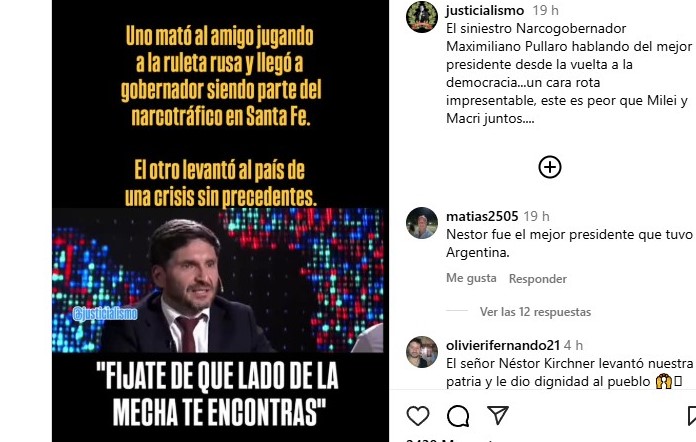Save post with bookmark icon
Screen dimensions: 696x442
(x=692, y=416)
